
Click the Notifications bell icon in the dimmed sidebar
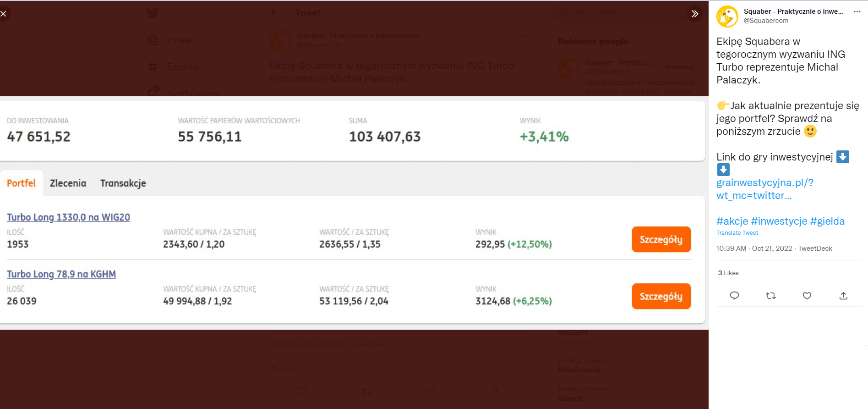[153, 91]
